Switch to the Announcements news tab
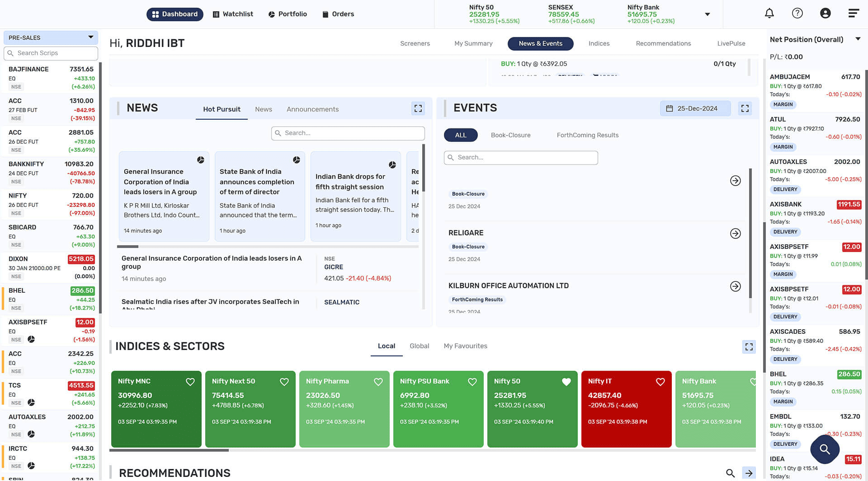The image size is (868, 481). [x=312, y=109]
